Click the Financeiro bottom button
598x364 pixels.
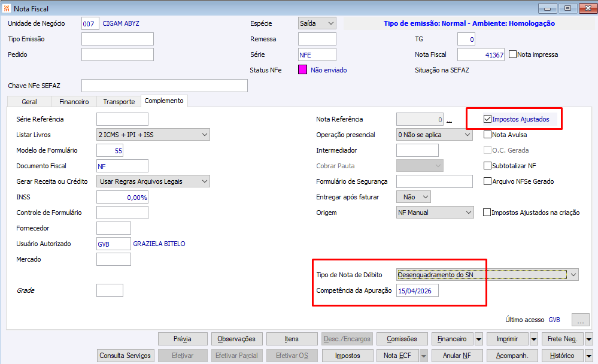pos(453,339)
